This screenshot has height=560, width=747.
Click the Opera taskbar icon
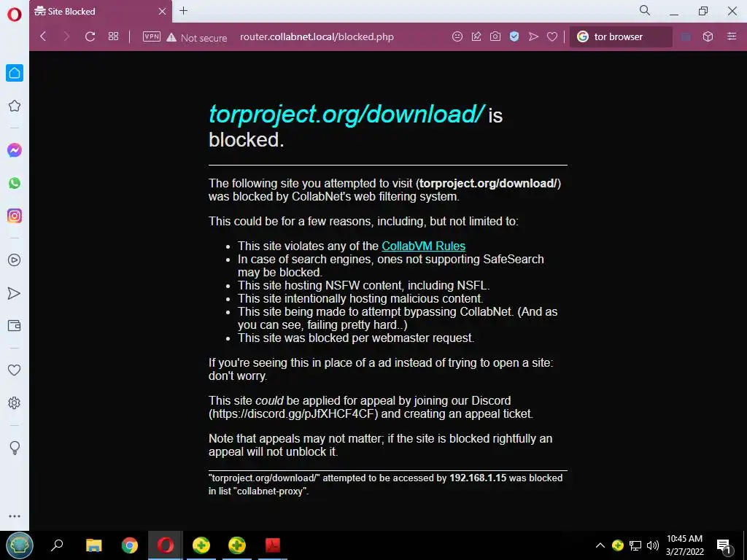click(x=166, y=545)
